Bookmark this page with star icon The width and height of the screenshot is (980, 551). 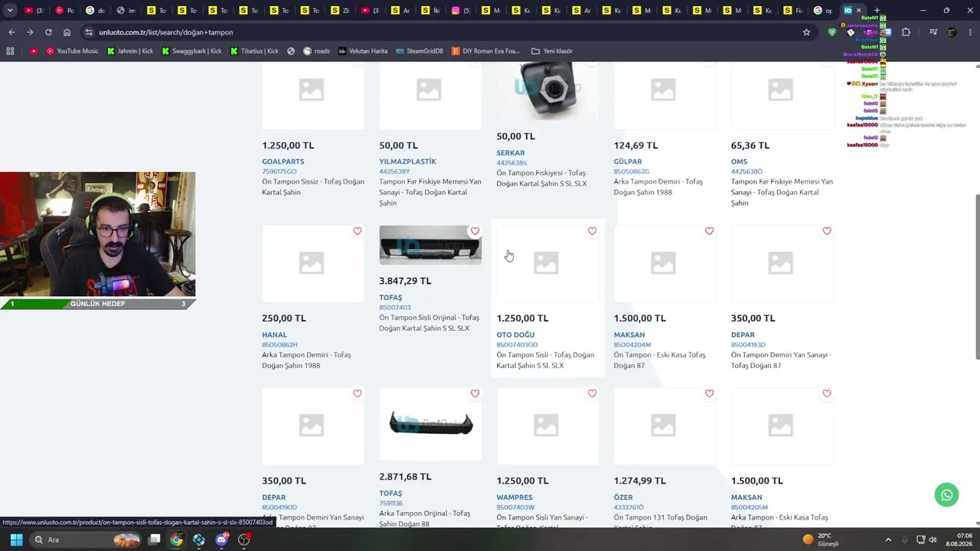coord(806,32)
